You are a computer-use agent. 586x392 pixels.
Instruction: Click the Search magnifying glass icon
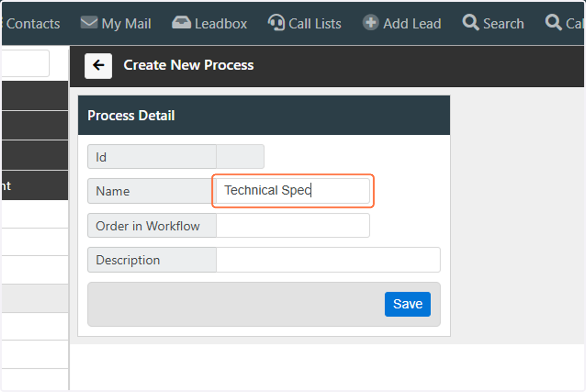(471, 22)
